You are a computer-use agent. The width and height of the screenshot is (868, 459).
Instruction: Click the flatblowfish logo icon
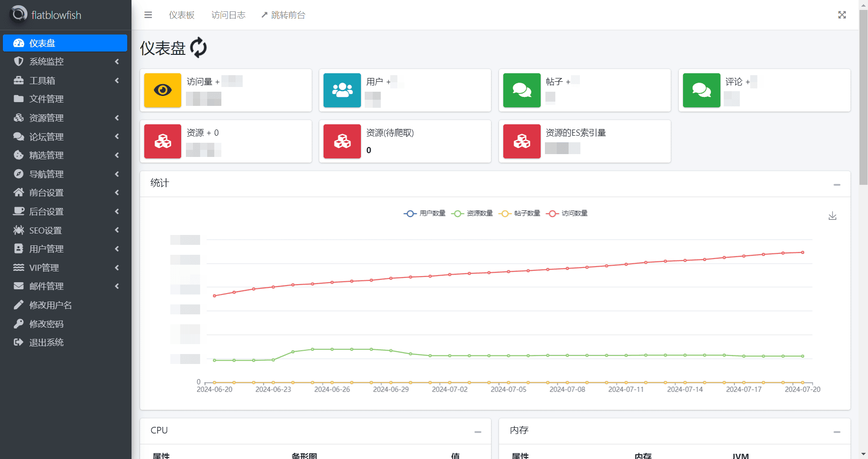[x=18, y=15]
